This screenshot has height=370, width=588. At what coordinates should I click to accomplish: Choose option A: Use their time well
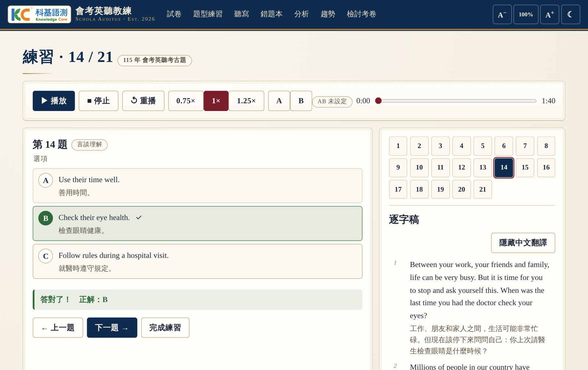[x=197, y=186]
